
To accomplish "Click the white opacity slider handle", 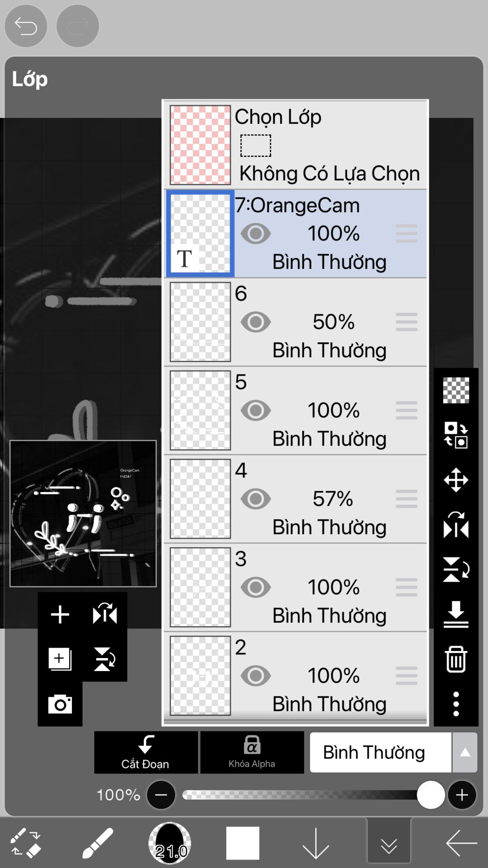I will [431, 795].
